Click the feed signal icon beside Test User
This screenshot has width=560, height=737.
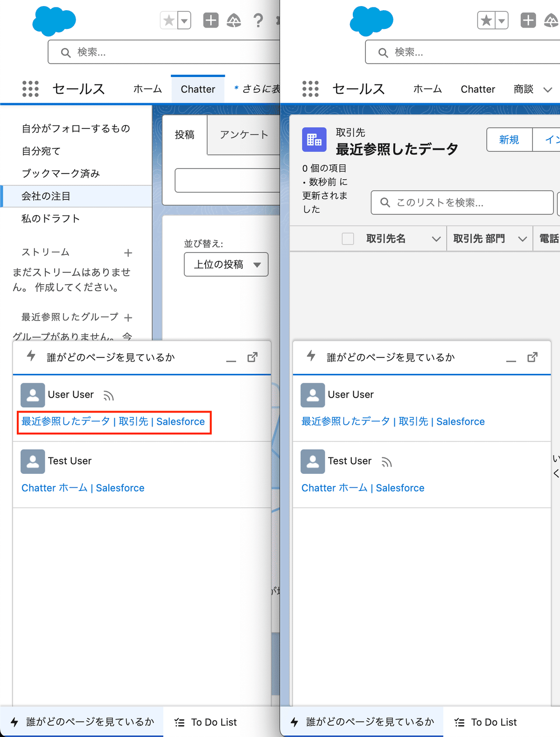click(387, 462)
